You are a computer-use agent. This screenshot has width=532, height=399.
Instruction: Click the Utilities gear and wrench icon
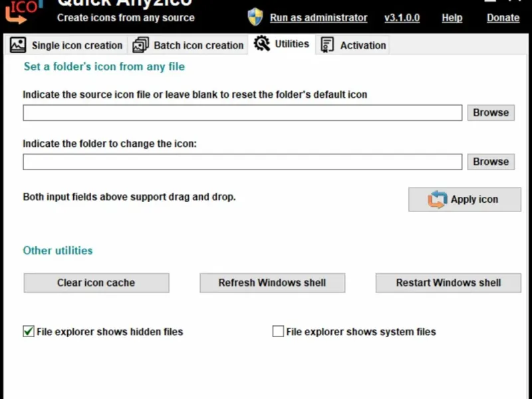click(261, 43)
